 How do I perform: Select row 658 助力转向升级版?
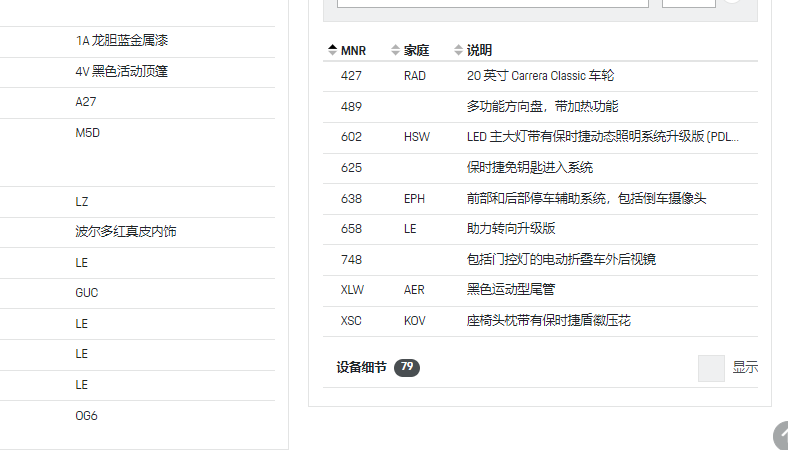[540, 229]
